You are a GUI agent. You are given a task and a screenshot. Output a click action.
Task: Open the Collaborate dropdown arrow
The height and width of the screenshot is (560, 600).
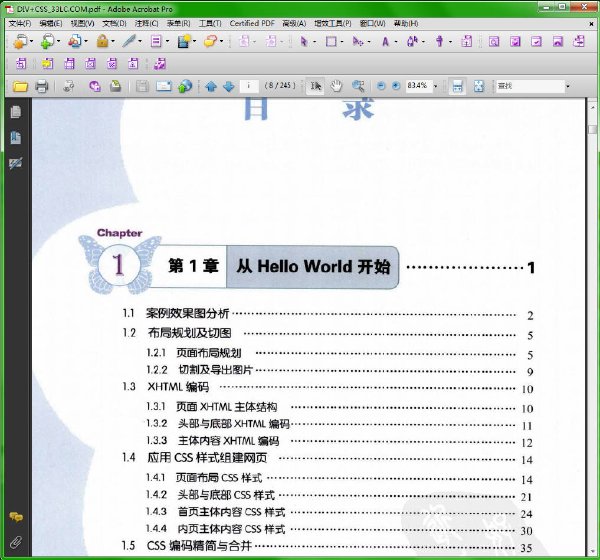tap(86, 41)
